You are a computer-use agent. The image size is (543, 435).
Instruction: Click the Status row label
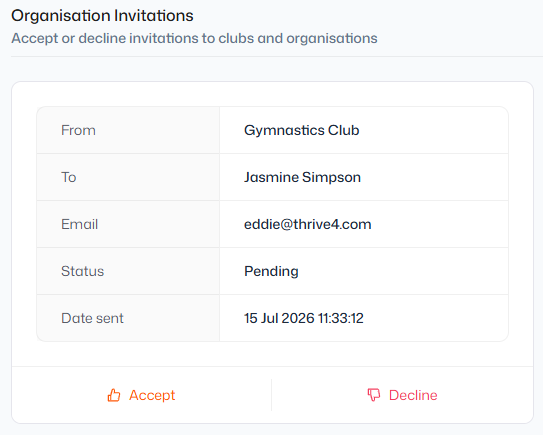(82, 271)
